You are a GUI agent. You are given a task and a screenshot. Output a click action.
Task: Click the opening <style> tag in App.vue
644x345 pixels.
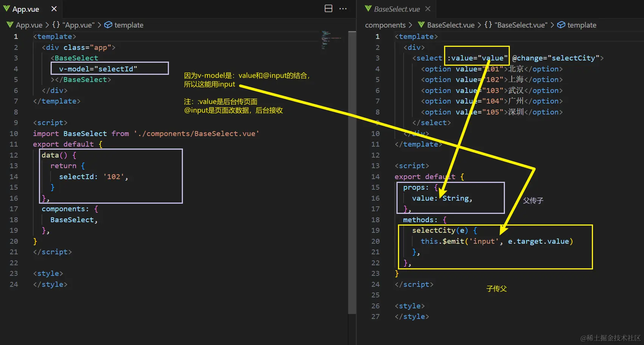click(x=48, y=273)
